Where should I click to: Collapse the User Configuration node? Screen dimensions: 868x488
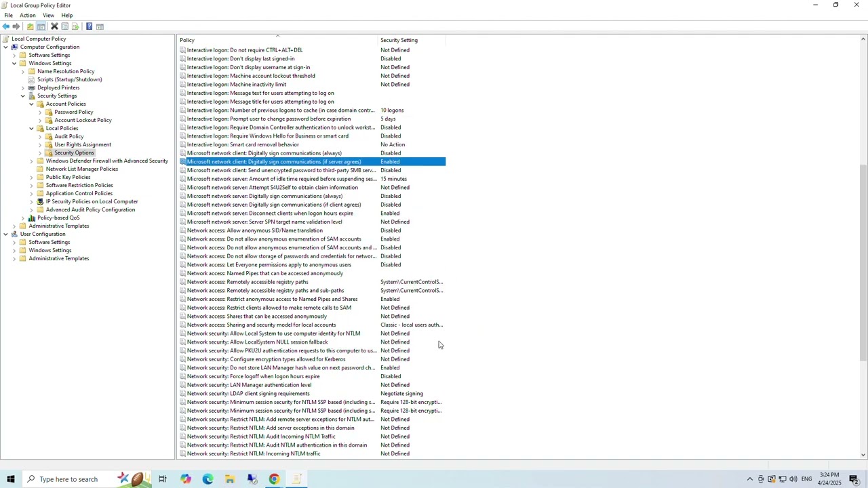[5, 234]
